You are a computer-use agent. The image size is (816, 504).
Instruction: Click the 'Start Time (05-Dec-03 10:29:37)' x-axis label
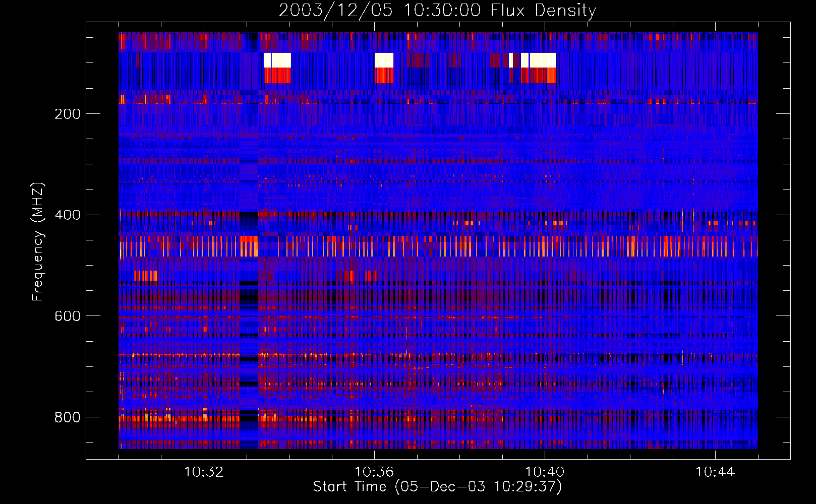(437, 487)
